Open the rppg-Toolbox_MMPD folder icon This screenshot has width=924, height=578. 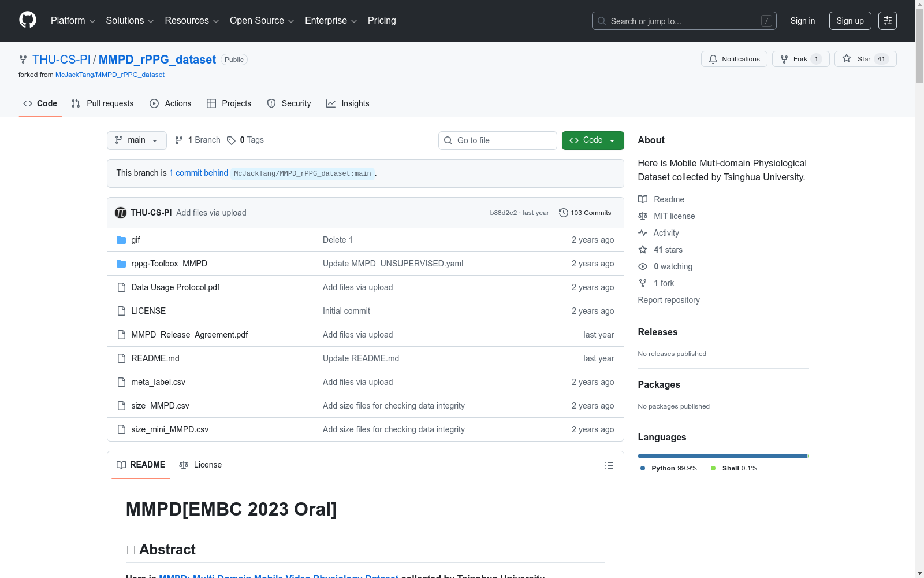121,264
